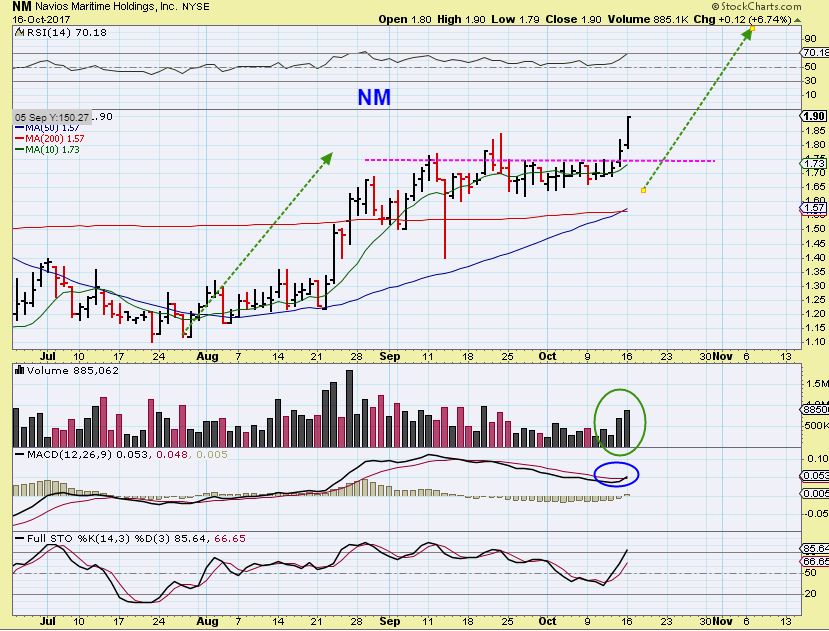The width and height of the screenshot is (829, 631).
Task: Open the StockCharts.com copyright link
Action: tap(756, 6)
